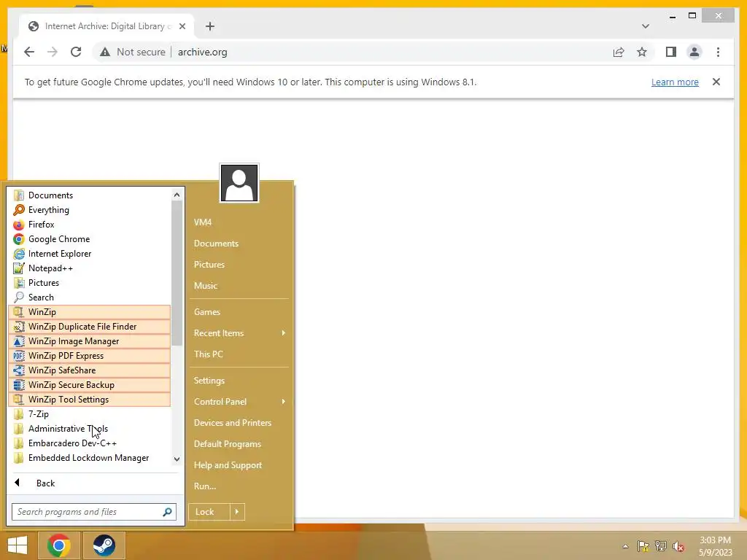This screenshot has width=747, height=560.
Task: Launch Notepad++ from the programs list
Action: click(x=90, y=268)
